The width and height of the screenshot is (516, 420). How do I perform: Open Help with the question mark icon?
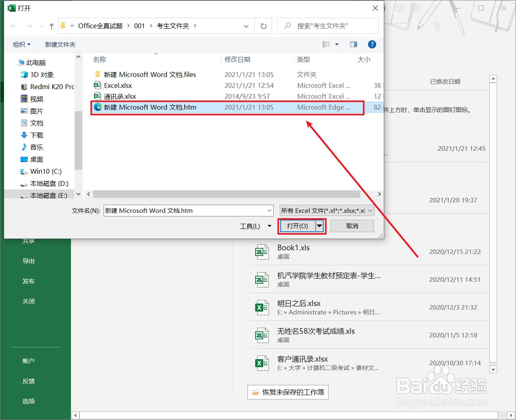[x=372, y=44]
